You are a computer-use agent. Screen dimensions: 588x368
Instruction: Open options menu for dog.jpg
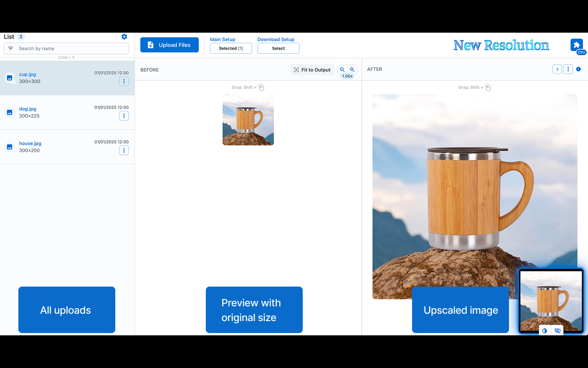coord(124,116)
